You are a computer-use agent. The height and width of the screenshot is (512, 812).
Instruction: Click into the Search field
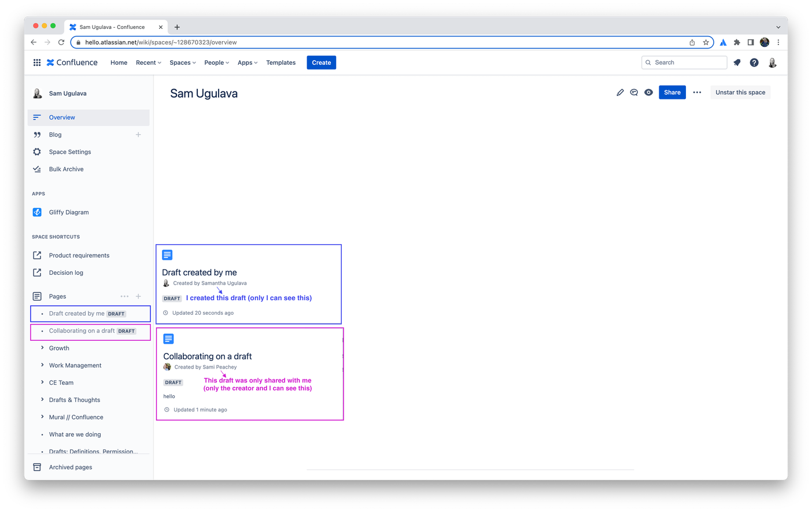[x=684, y=62]
